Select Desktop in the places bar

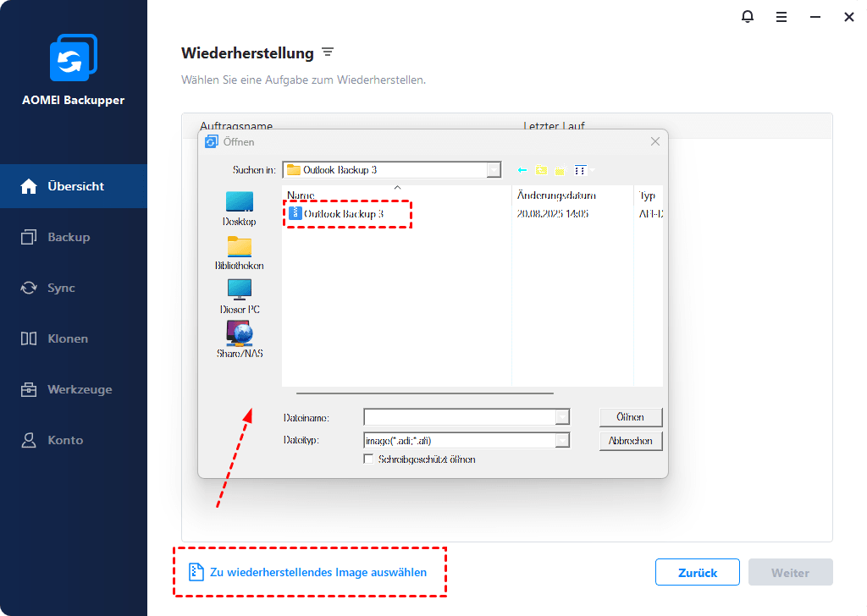coord(240,209)
